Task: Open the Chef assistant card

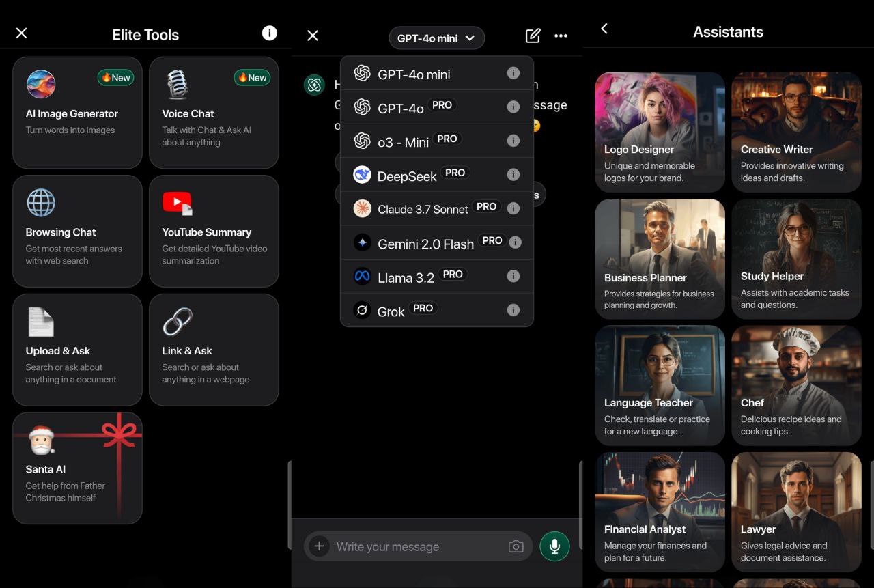Action: click(x=796, y=385)
